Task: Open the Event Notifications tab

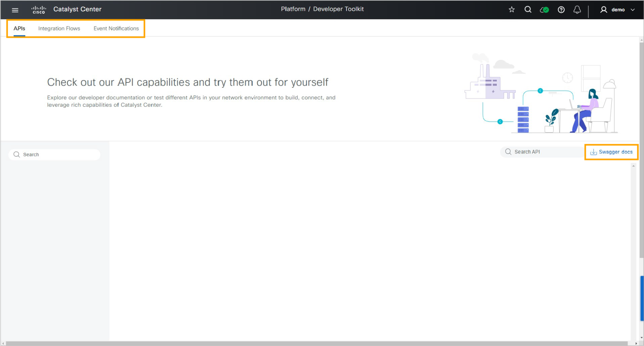Action: (x=116, y=28)
